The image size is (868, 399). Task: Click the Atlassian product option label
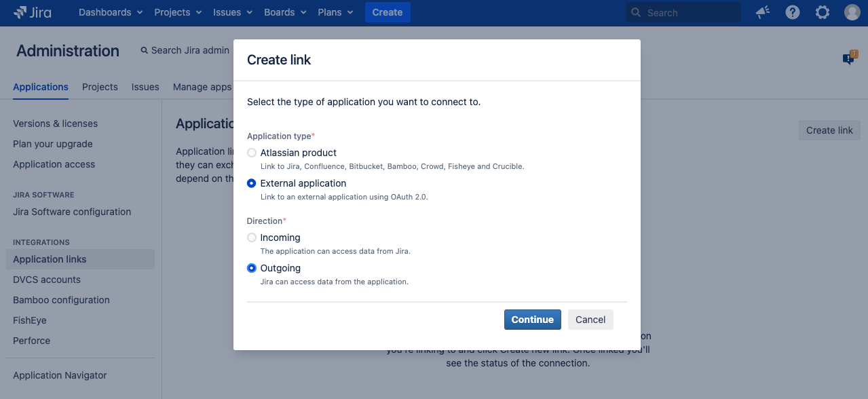299,153
